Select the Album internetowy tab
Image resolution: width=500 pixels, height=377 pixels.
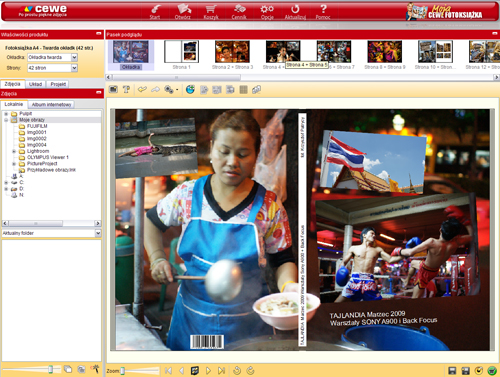(51, 105)
